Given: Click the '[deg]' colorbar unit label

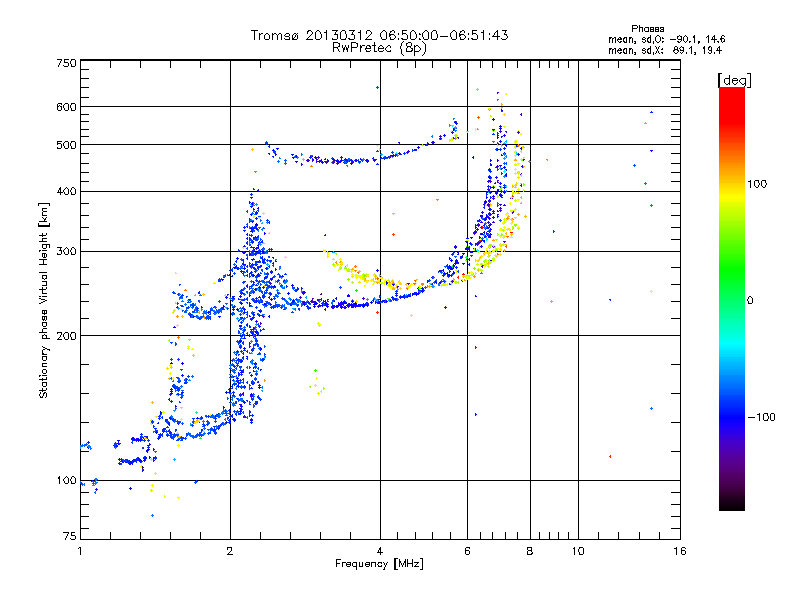Looking at the screenshot, I should [x=734, y=80].
